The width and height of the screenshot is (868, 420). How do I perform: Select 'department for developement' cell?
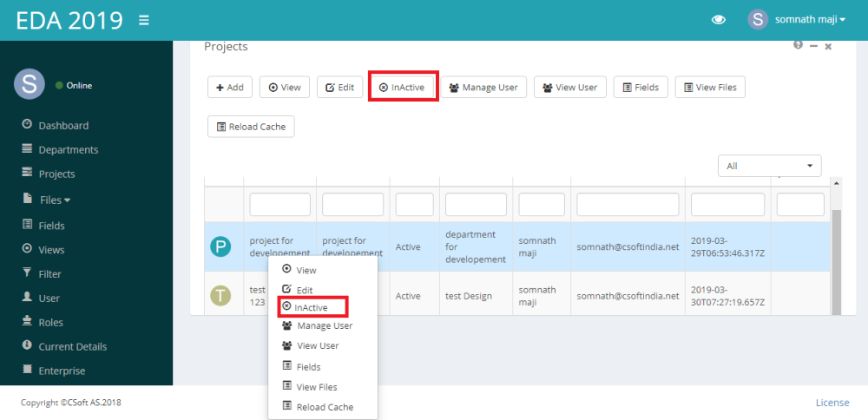(476, 246)
